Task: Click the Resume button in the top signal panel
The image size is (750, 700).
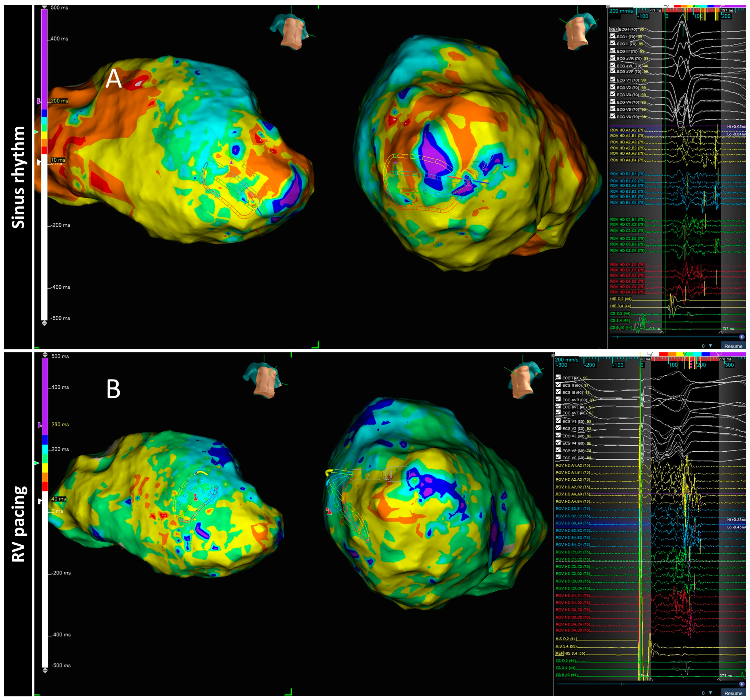Action: coord(733,346)
